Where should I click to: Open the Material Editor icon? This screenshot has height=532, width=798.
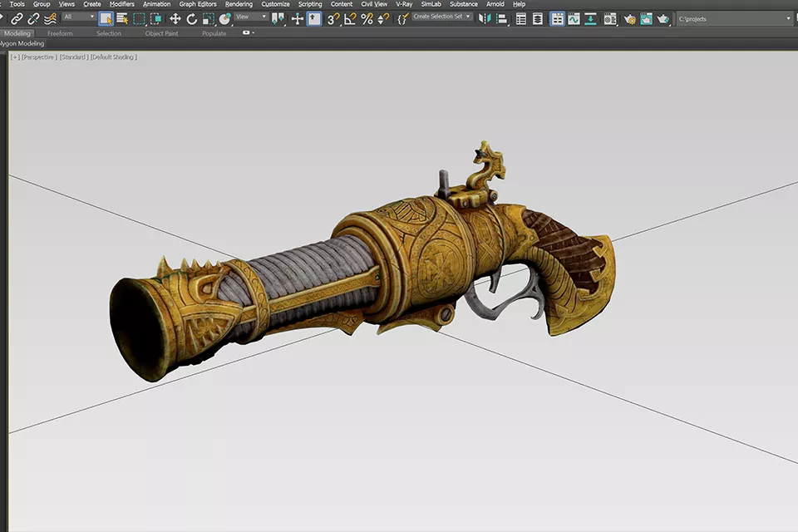click(609, 19)
